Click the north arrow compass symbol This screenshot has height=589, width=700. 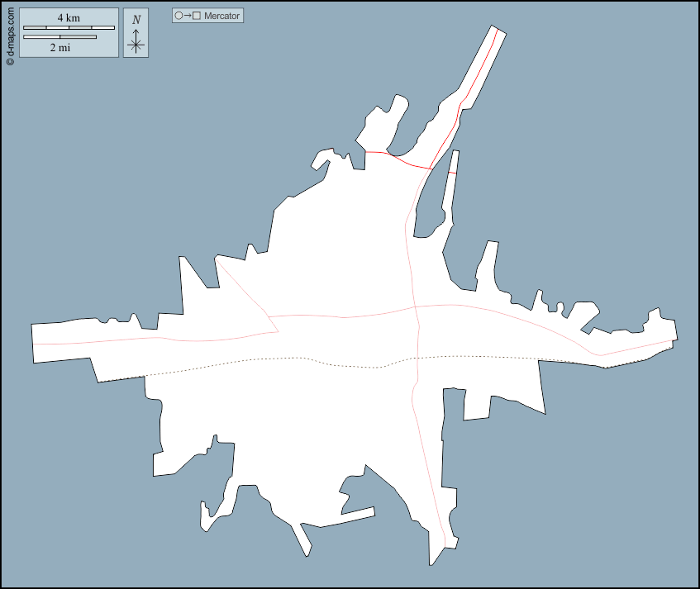[136, 42]
